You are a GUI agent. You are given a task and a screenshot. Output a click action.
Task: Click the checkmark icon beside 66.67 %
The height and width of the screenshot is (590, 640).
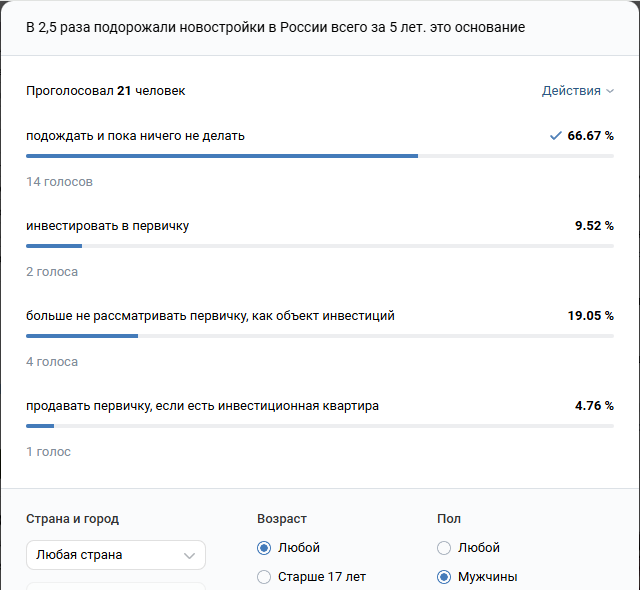click(x=556, y=136)
